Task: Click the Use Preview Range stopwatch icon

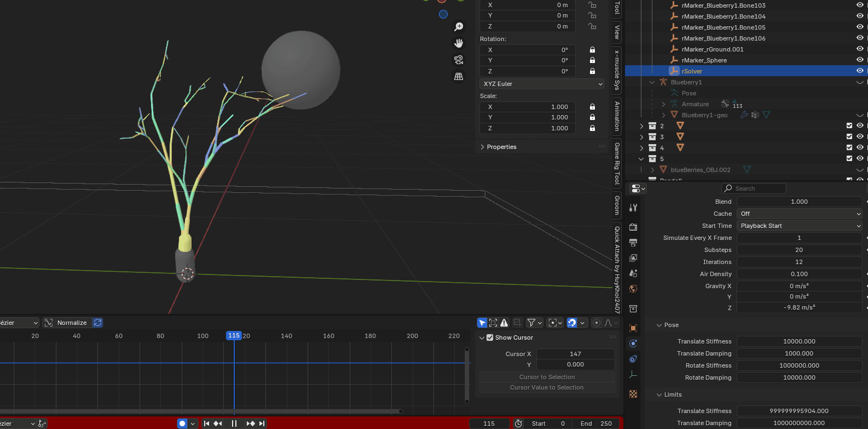Action: pos(518,424)
